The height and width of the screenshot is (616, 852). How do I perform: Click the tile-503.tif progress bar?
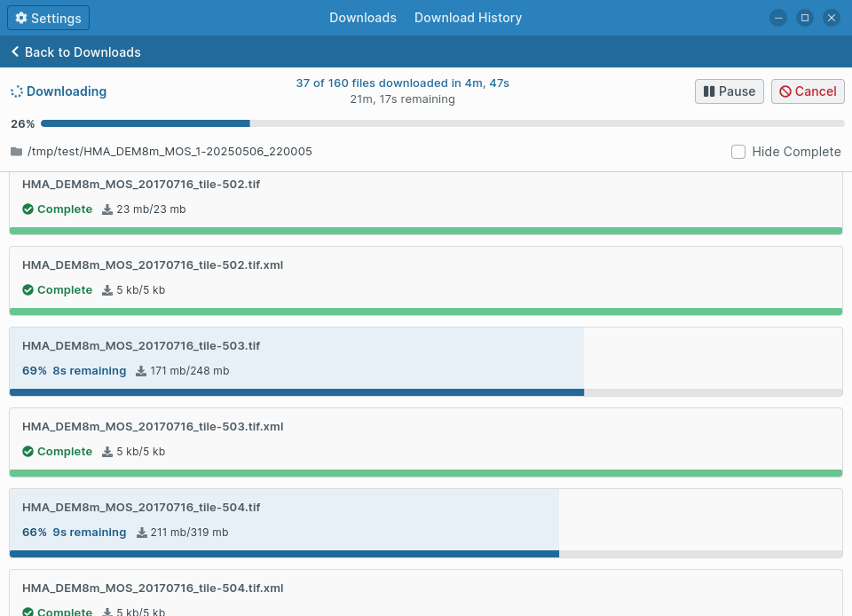pyautogui.click(x=426, y=391)
